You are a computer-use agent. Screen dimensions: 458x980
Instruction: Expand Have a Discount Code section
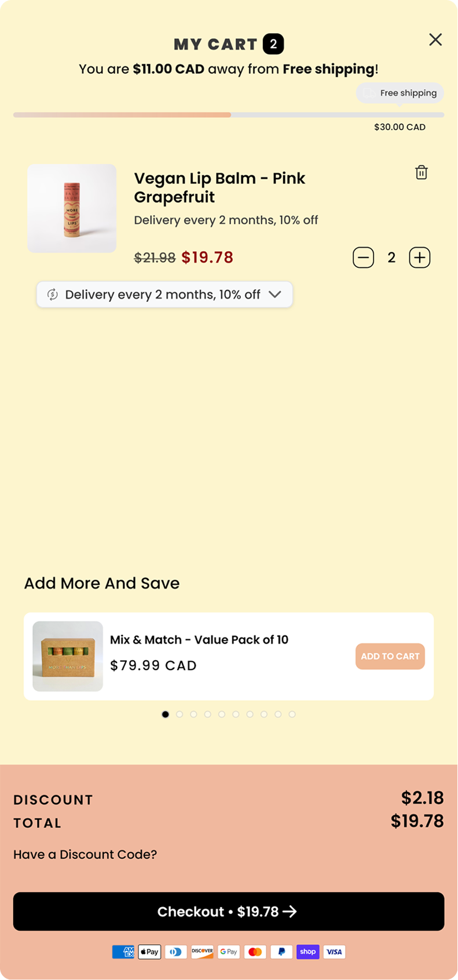[85, 854]
